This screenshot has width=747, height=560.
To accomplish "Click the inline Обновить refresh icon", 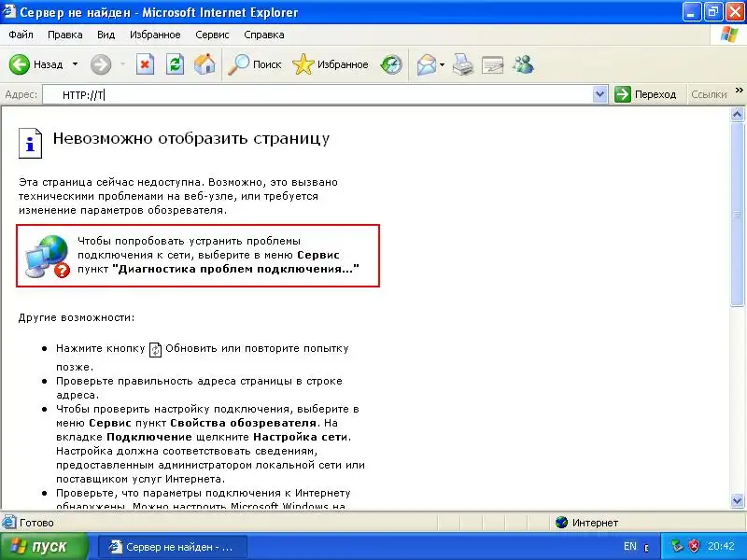I will [x=155, y=349].
